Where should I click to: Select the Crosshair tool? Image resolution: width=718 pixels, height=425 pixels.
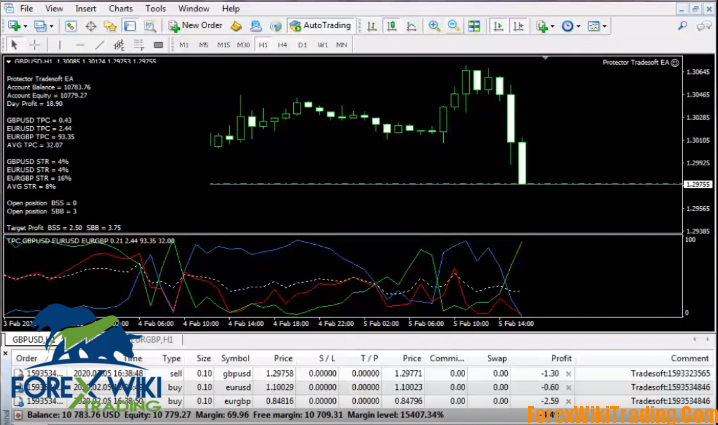34,45
